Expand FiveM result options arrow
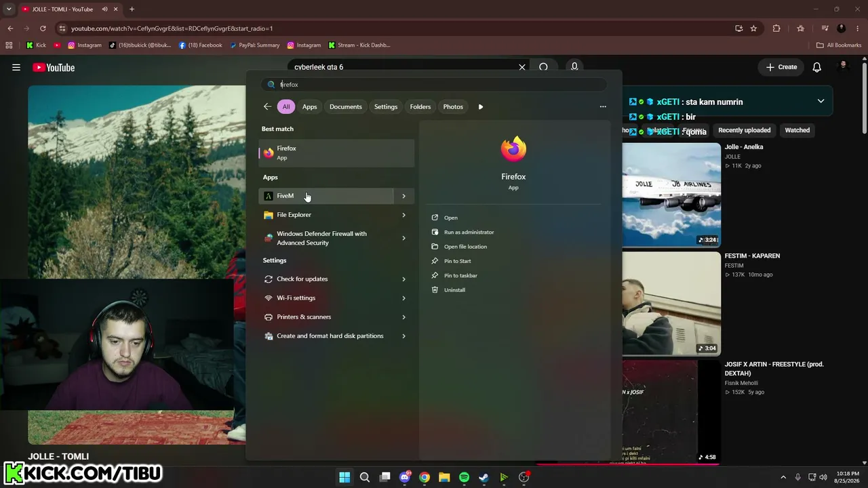 point(403,196)
